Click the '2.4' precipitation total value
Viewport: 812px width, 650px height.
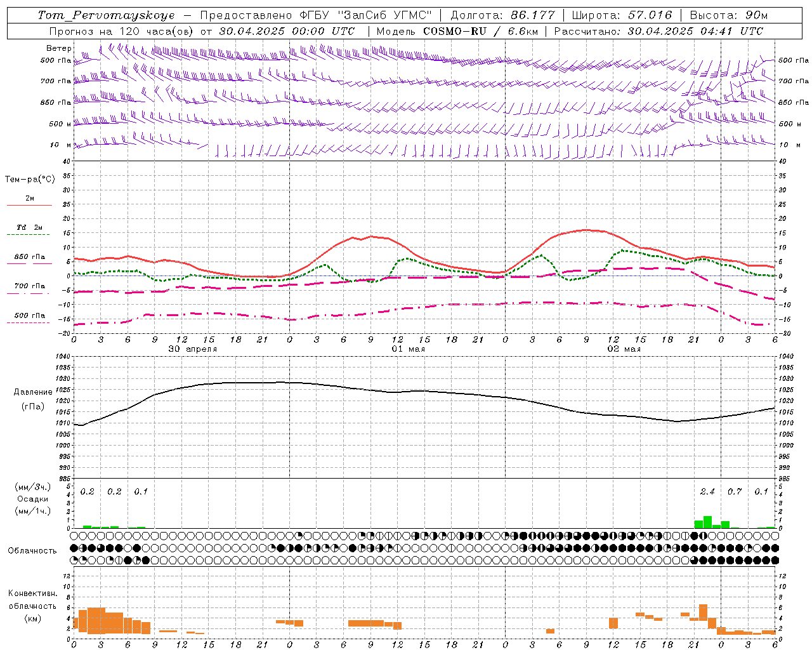[x=707, y=492]
